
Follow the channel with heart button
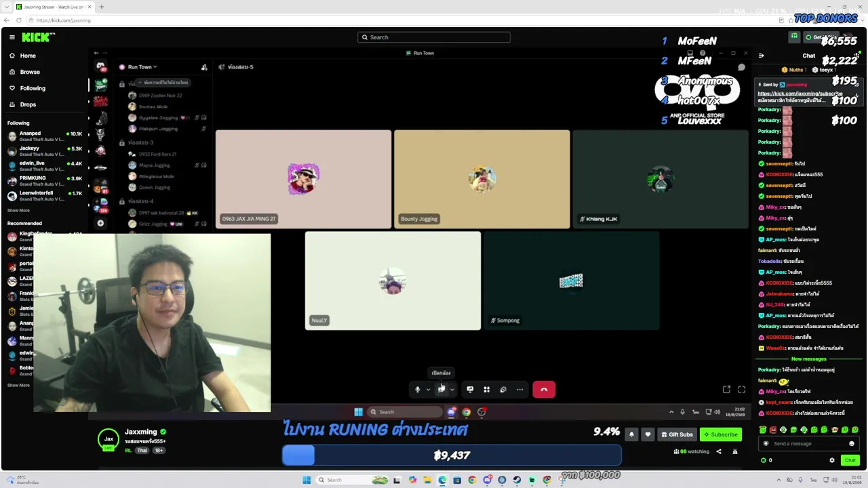(x=648, y=434)
